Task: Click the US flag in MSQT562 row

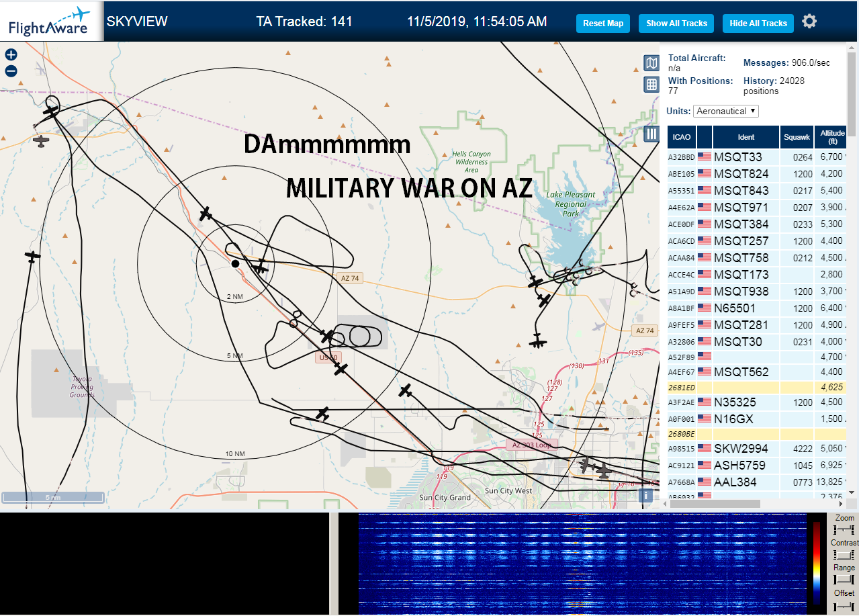Action: [705, 371]
